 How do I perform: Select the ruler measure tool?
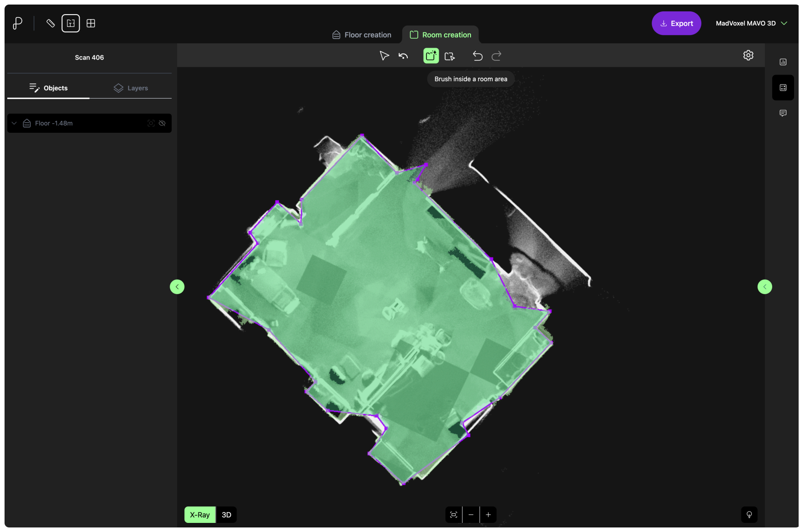click(x=51, y=23)
